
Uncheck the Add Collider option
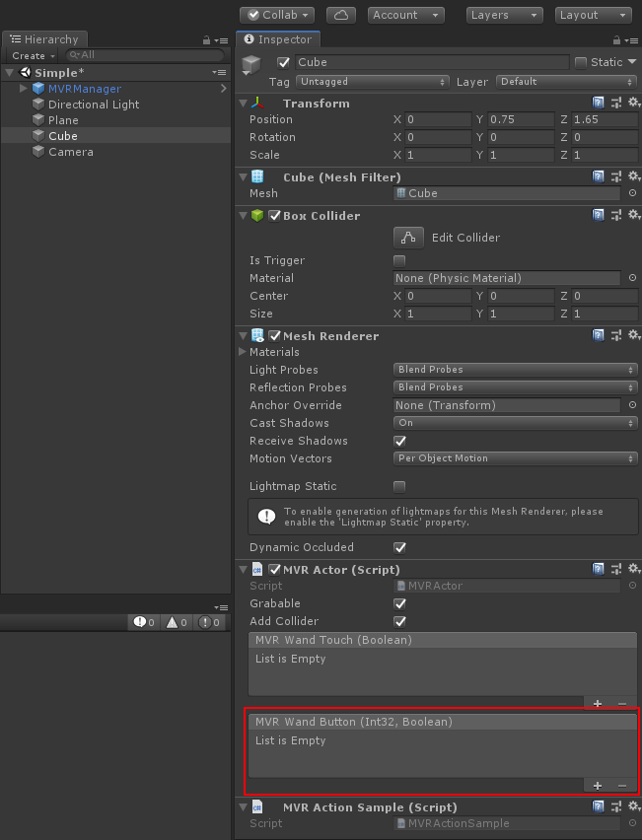point(399,621)
